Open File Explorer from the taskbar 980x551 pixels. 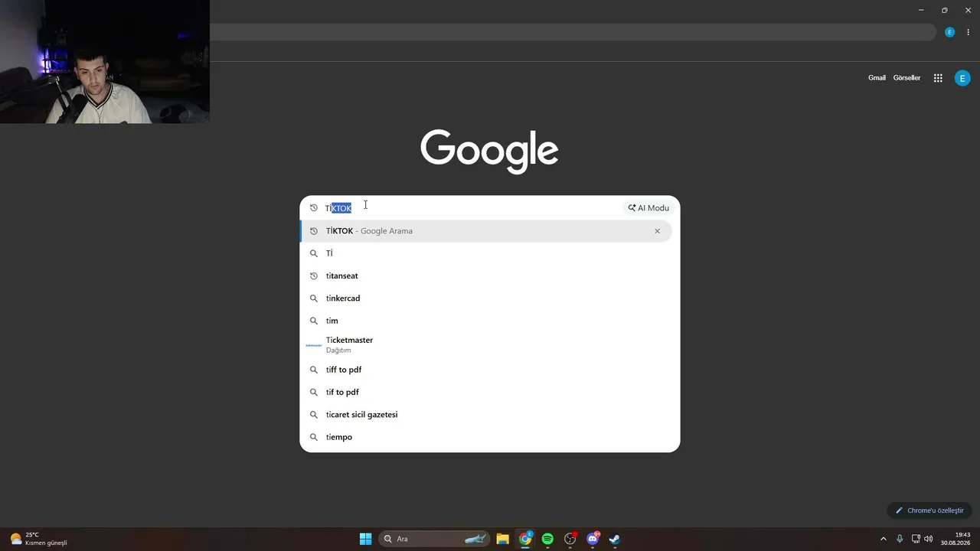(x=502, y=539)
